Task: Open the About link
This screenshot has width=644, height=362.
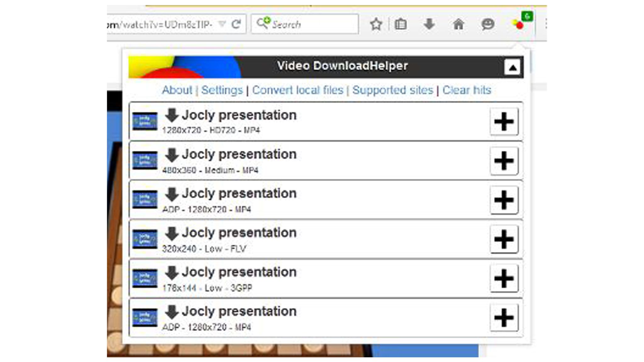Action: point(177,90)
